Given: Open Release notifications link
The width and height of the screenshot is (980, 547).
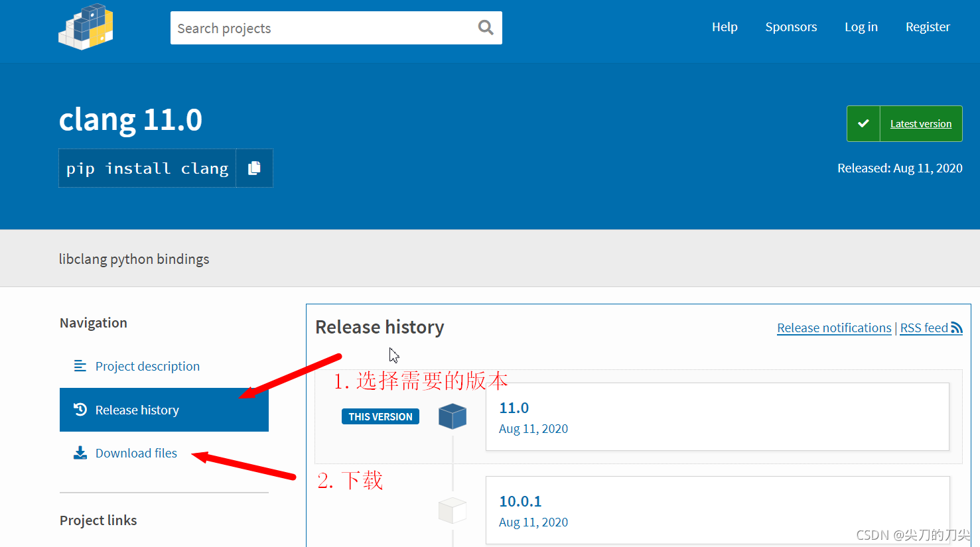Looking at the screenshot, I should pyautogui.click(x=834, y=328).
